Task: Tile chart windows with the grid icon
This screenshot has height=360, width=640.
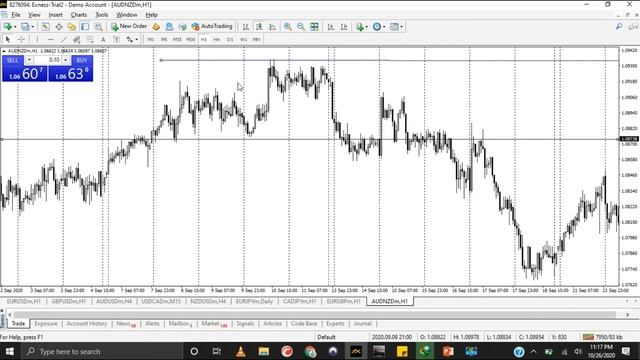Action: pyautogui.click(x=314, y=27)
